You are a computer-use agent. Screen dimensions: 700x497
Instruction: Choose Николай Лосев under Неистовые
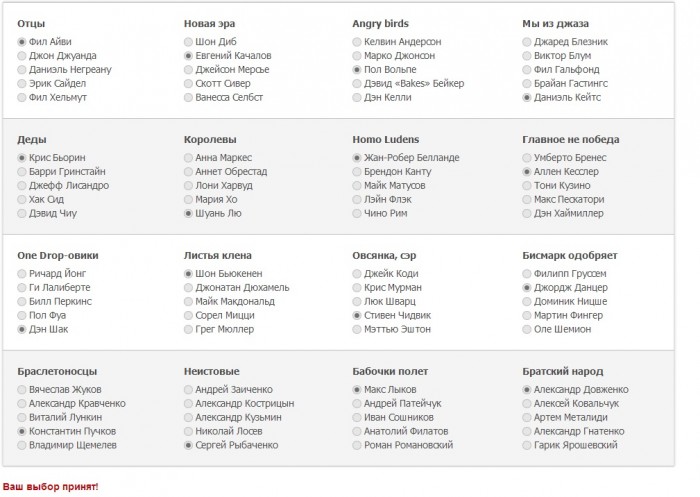pos(189,432)
